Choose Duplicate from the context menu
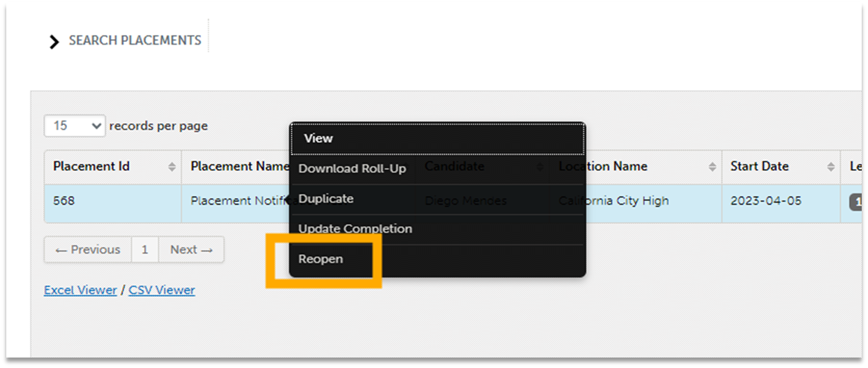 (x=437, y=199)
